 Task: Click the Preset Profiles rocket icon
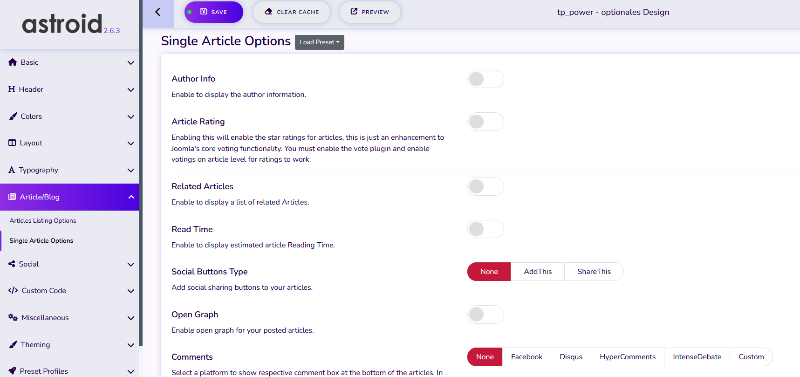[x=12, y=371]
